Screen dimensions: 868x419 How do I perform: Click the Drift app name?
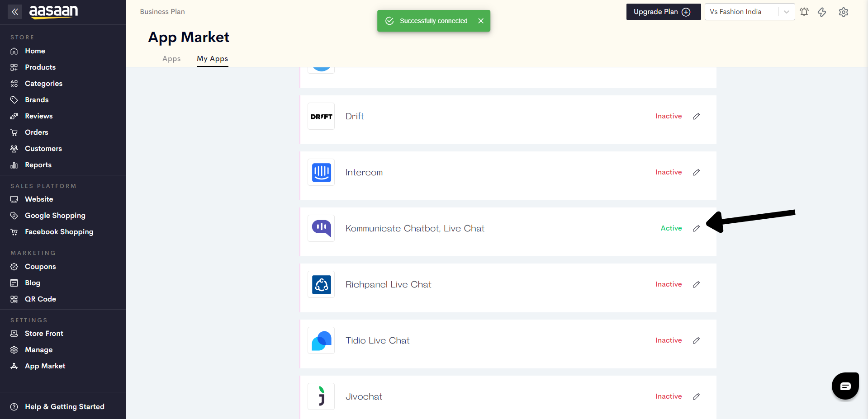[355, 116]
